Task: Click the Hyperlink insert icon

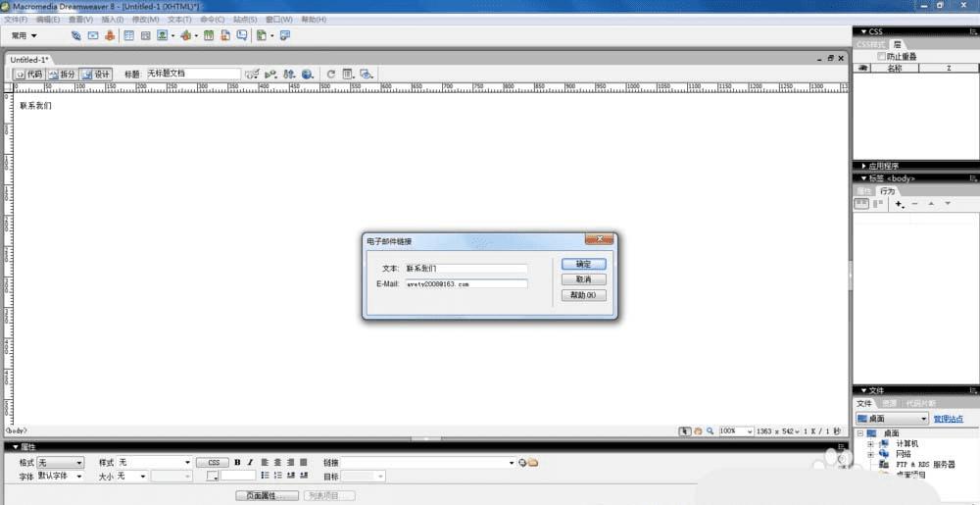Action: pyautogui.click(x=75, y=36)
